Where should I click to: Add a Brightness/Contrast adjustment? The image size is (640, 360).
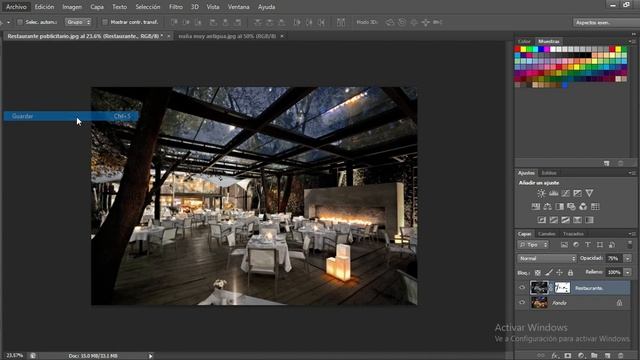tap(541, 193)
